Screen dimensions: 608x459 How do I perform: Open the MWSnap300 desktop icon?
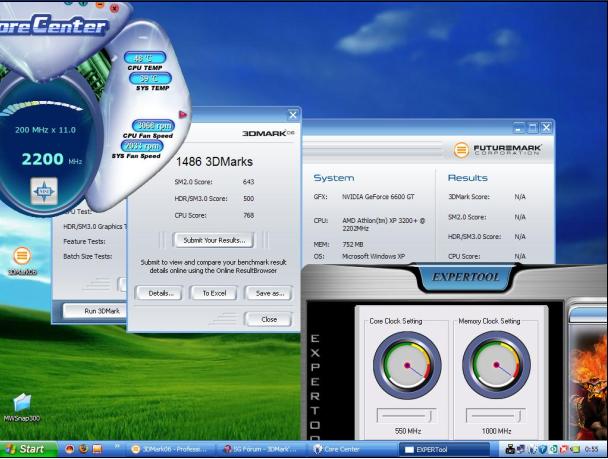[21, 405]
